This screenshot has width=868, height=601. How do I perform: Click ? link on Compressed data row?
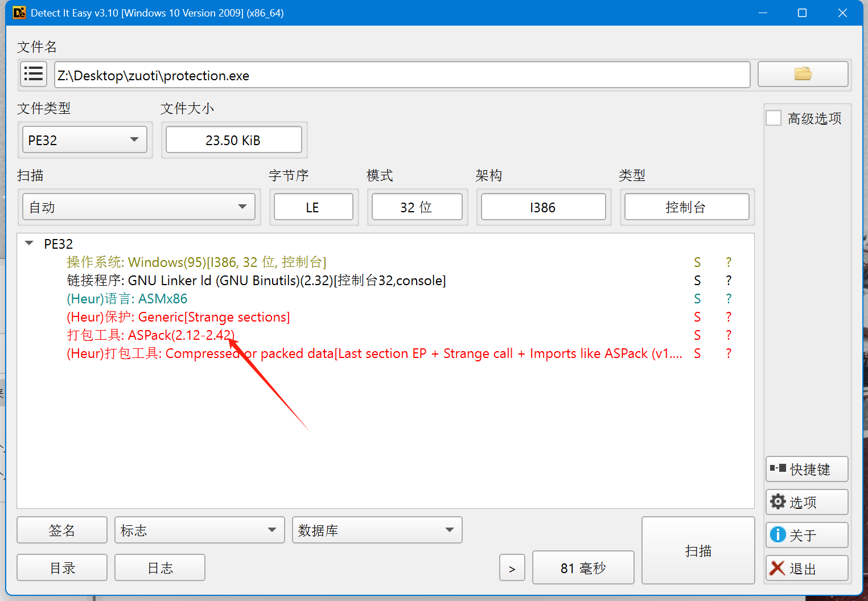tap(729, 353)
